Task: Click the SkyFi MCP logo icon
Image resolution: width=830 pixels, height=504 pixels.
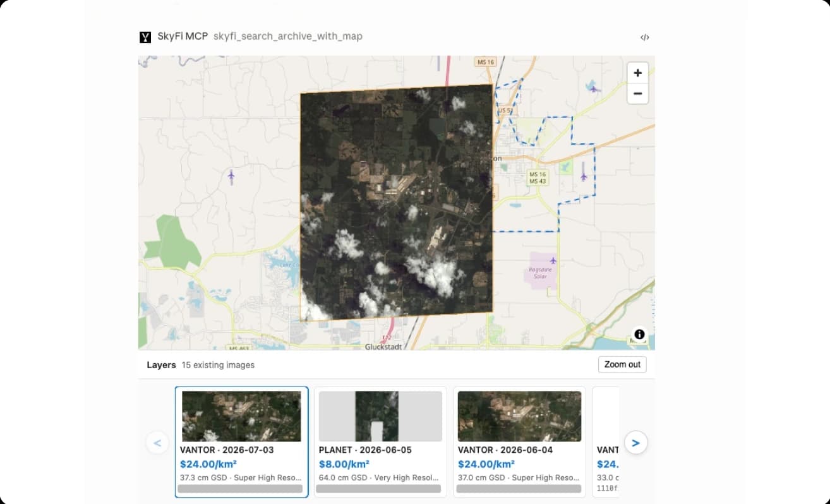Action: pyautogui.click(x=145, y=37)
